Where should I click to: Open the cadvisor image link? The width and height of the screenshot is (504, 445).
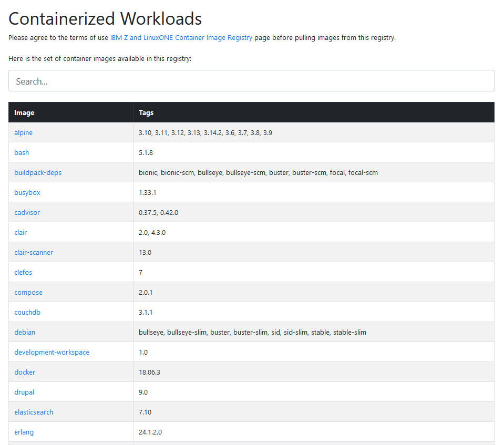[27, 212]
